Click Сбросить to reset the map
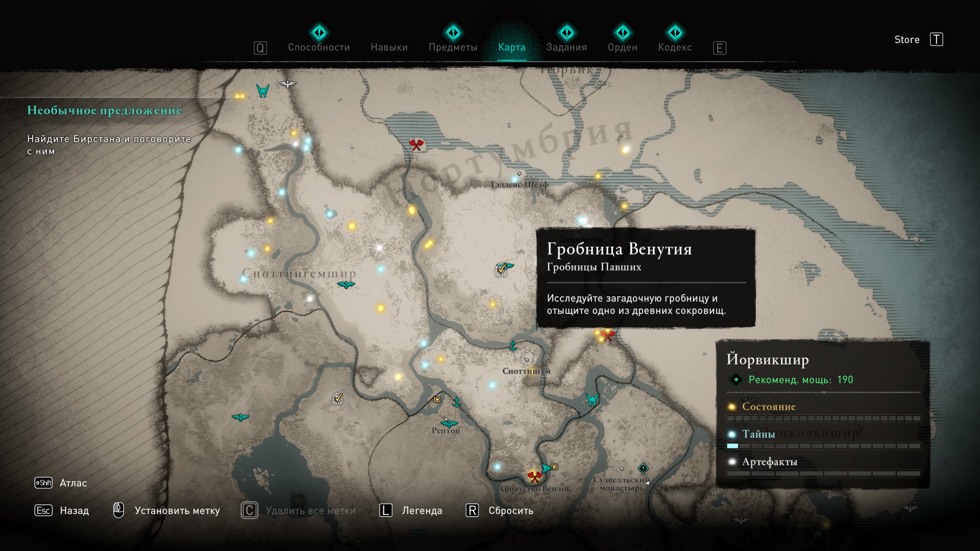 click(x=511, y=510)
